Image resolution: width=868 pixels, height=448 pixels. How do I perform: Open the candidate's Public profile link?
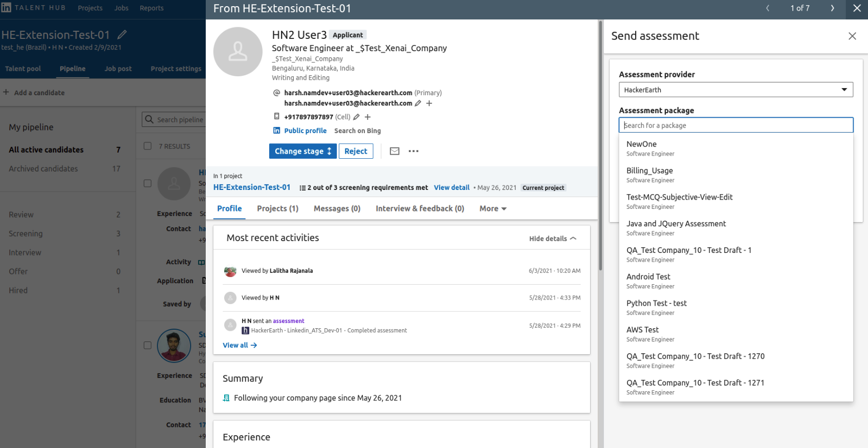[306, 131]
